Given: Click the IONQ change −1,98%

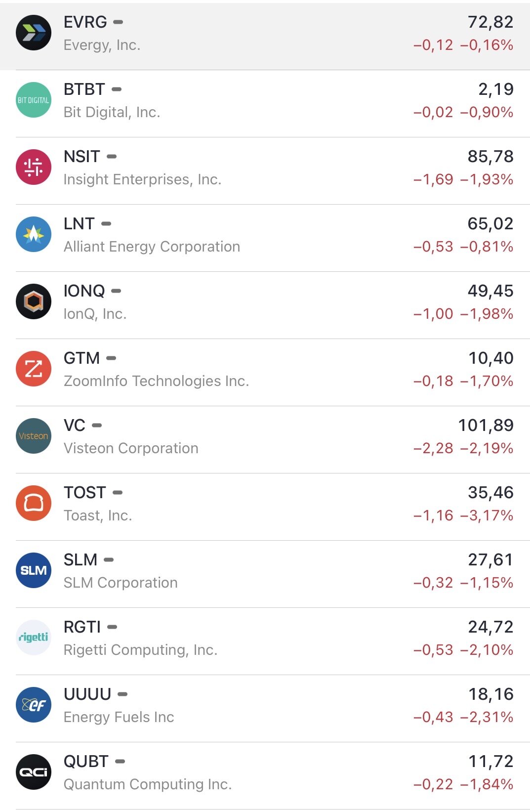Looking at the screenshot, I should (x=487, y=314).
